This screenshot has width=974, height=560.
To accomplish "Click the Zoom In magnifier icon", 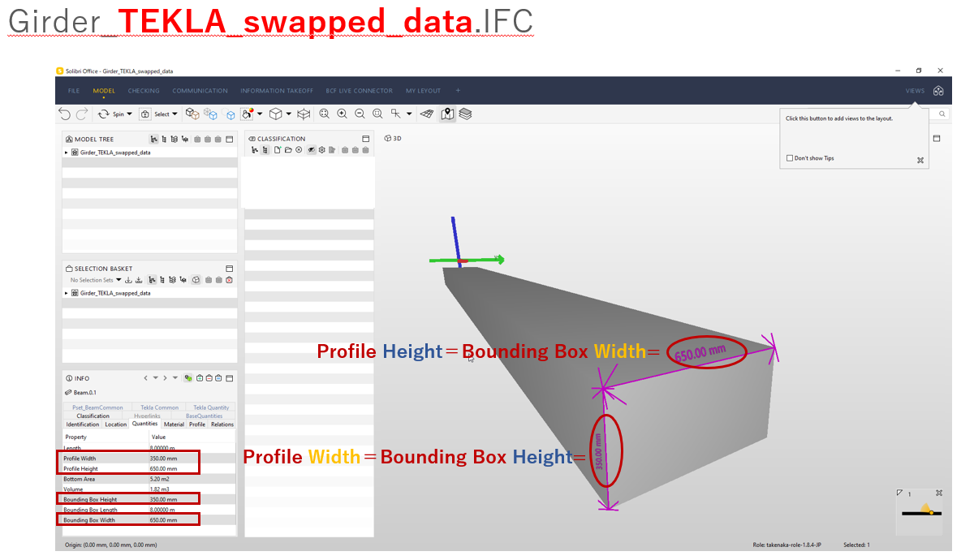I will [x=342, y=114].
